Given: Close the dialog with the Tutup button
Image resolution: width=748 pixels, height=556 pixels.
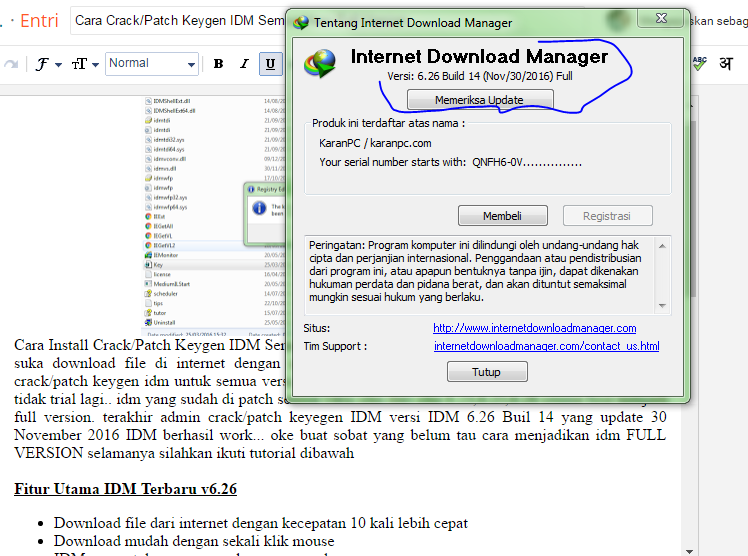Looking at the screenshot, I should pyautogui.click(x=487, y=372).
